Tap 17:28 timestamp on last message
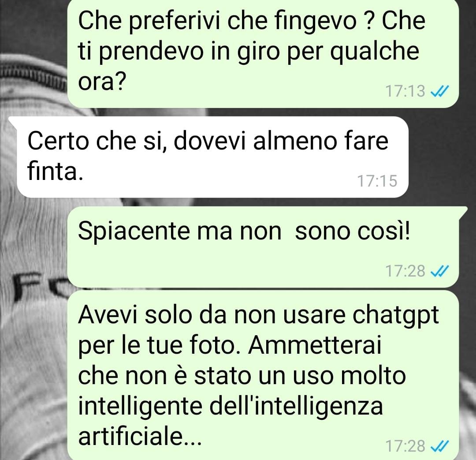This screenshot has height=460, width=476. (405, 446)
